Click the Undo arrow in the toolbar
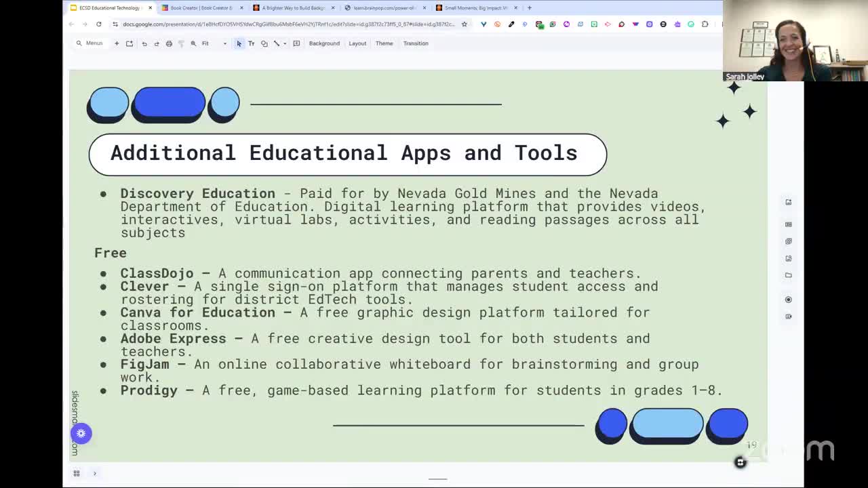 coord(144,43)
